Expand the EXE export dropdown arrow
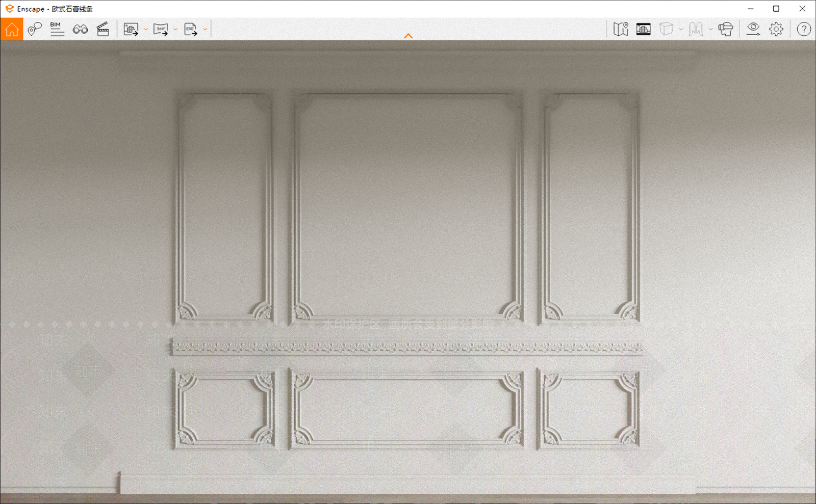The image size is (816, 504). point(205,29)
